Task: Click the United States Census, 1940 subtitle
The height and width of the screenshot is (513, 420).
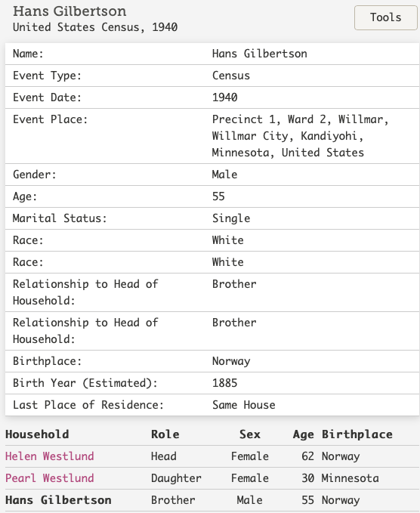Action: click(x=95, y=27)
